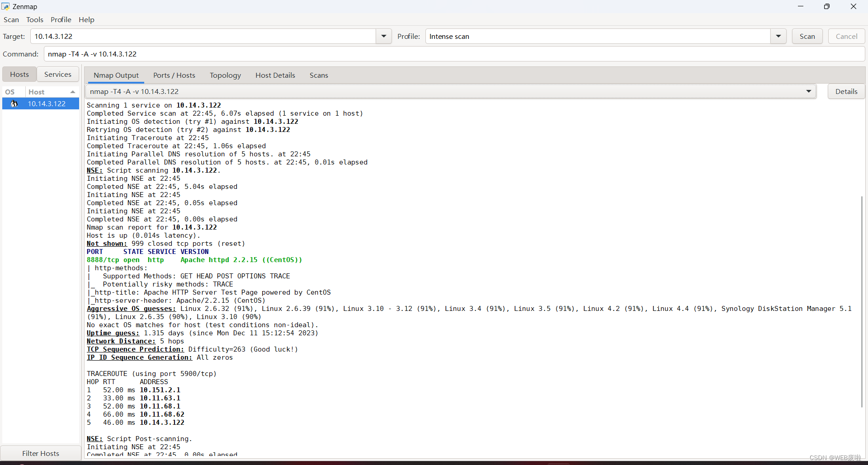Select the Hosts view button
Image resolution: width=868 pixels, height=465 pixels.
[19, 74]
